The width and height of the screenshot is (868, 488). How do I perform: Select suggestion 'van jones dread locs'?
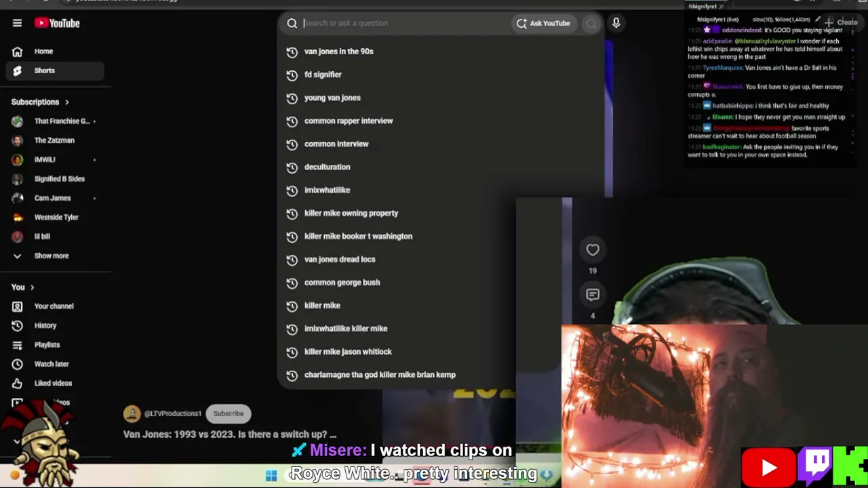pyautogui.click(x=397, y=259)
